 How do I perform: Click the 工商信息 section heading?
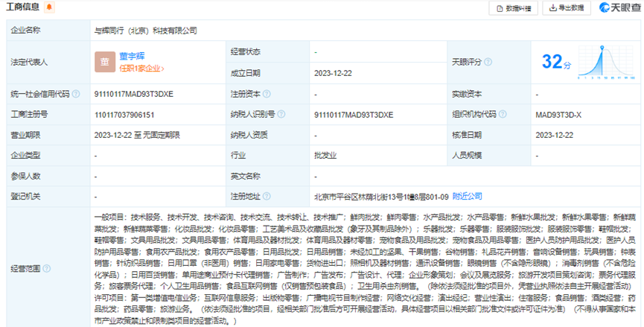[x=22, y=7]
